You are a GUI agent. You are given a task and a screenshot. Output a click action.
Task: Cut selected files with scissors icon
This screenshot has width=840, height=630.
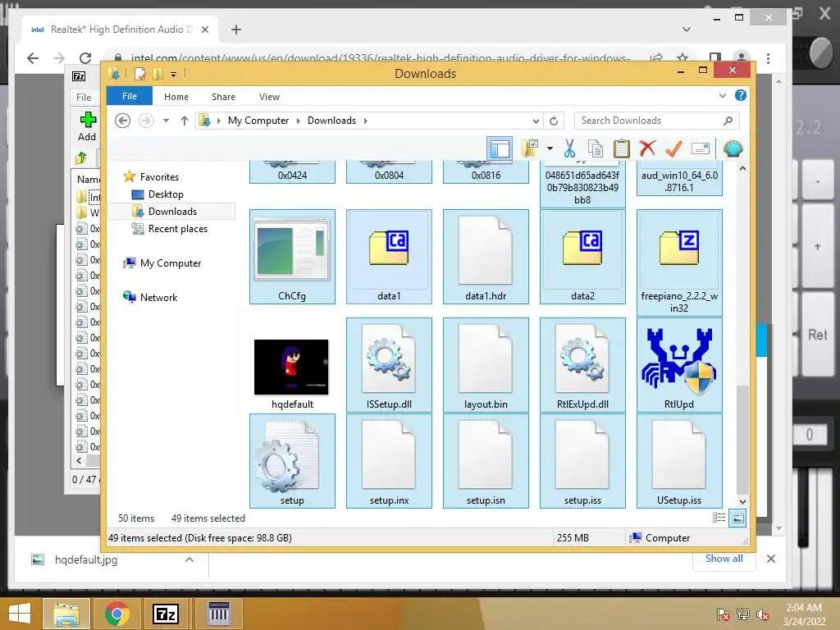(x=569, y=148)
